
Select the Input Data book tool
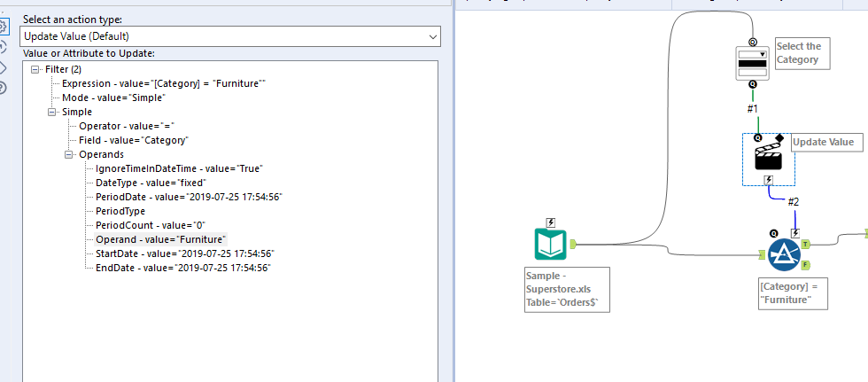click(x=551, y=244)
